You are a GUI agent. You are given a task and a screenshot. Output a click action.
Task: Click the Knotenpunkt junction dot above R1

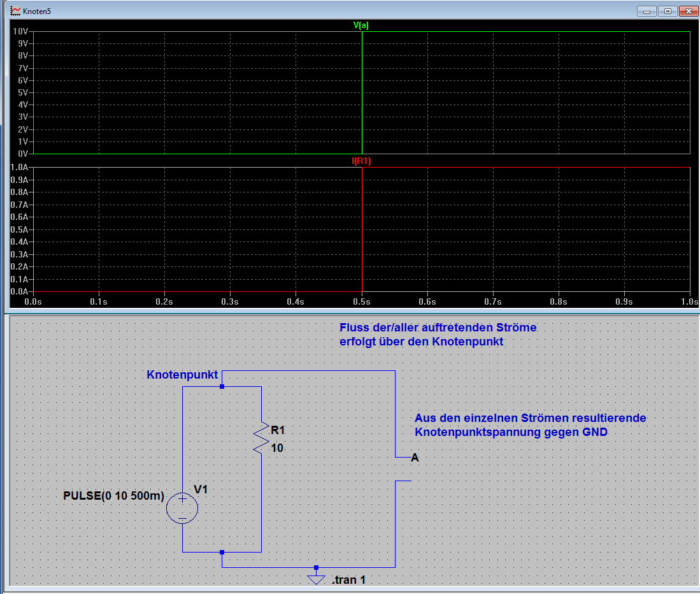tap(222, 386)
